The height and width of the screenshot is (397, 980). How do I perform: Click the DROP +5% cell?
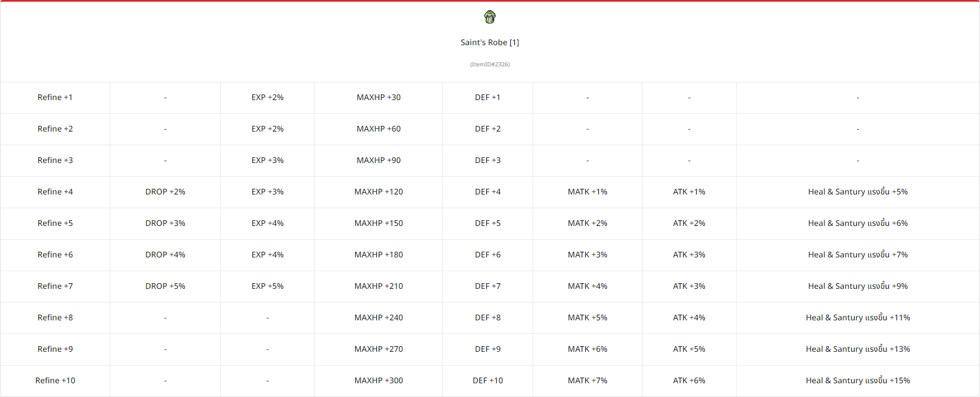[x=165, y=287]
